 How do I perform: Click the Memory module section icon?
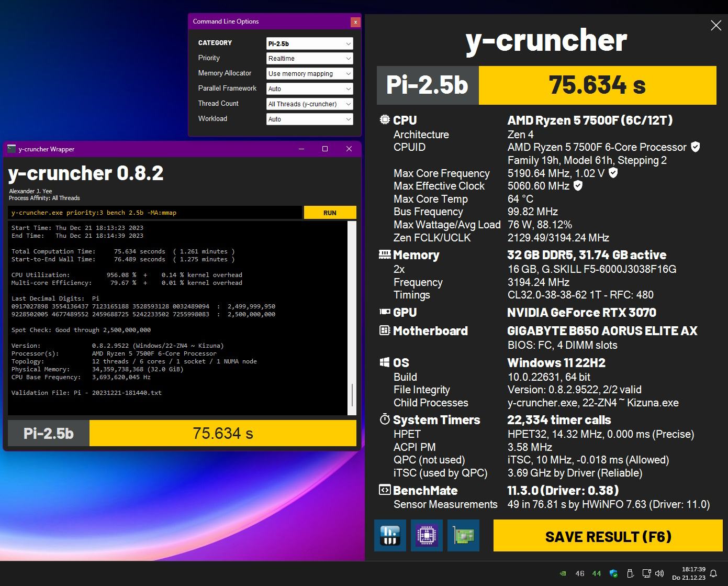[385, 255]
